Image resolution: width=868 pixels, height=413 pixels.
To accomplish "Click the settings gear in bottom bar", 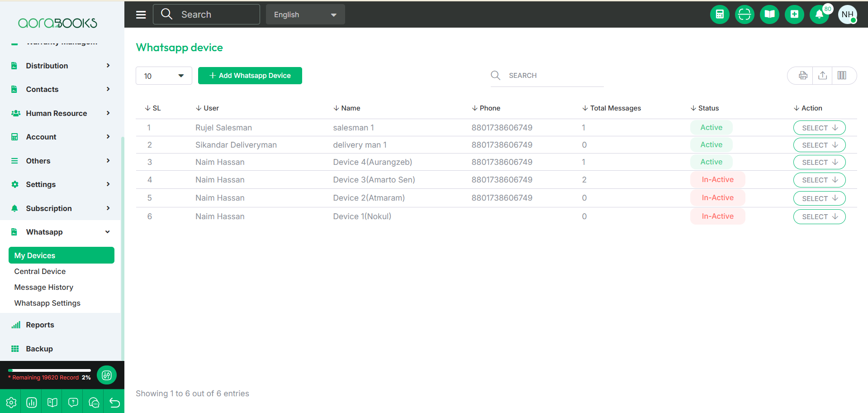I will (x=11, y=402).
